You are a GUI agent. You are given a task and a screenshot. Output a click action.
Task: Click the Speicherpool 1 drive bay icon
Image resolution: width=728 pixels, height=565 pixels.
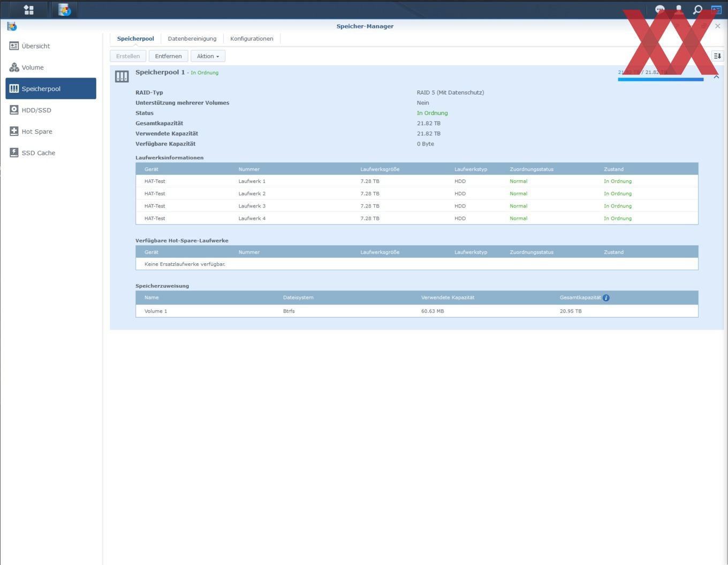pyautogui.click(x=122, y=77)
